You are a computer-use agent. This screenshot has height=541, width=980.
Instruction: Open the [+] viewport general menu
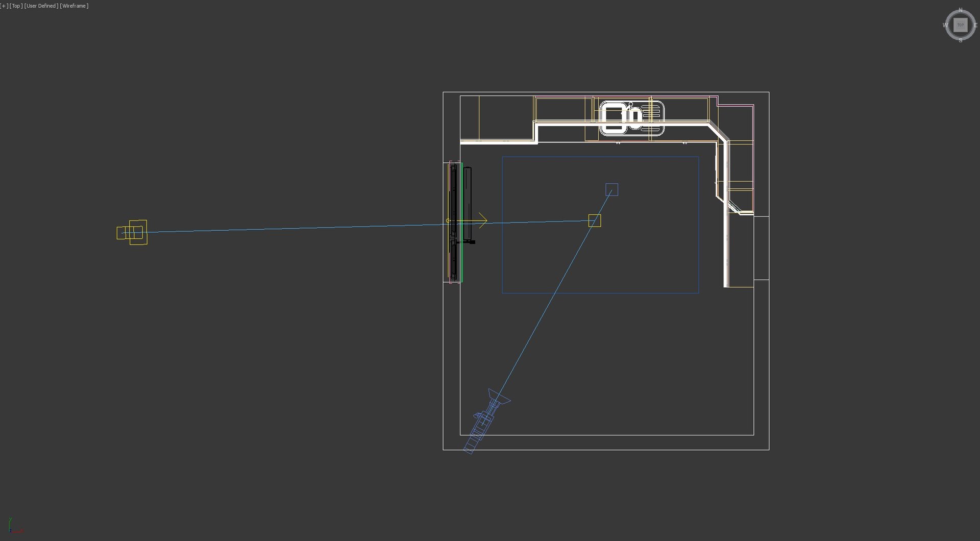[x=4, y=6]
